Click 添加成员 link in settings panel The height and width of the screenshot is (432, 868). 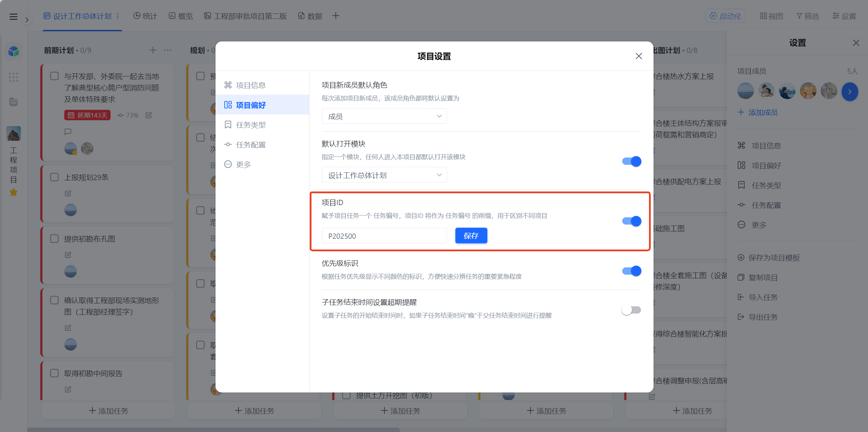coord(758,112)
